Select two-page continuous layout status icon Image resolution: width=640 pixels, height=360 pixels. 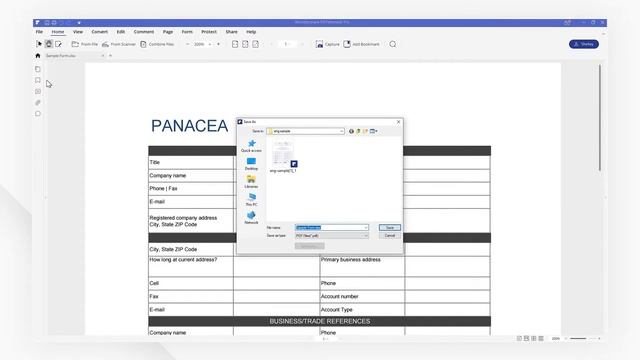point(541,338)
